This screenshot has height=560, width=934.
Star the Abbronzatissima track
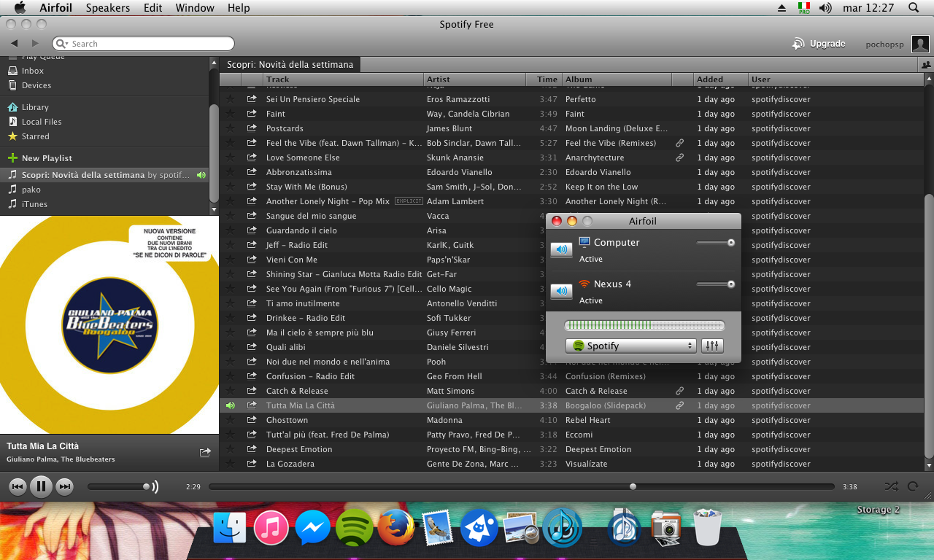pyautogui.click(x=231, y=172)
